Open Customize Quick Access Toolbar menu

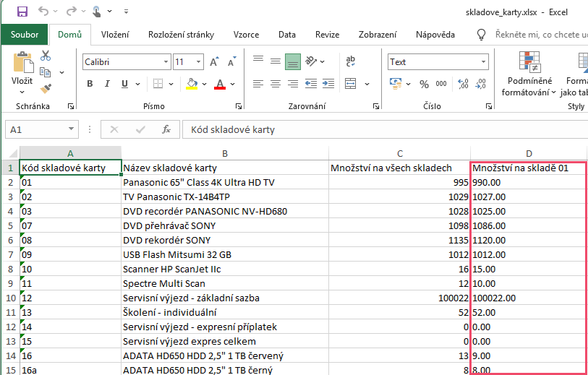pos(126,12)
